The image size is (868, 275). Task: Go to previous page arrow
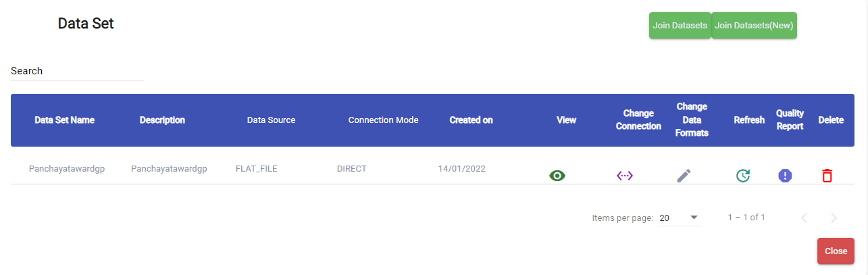[x=804, y=218]
